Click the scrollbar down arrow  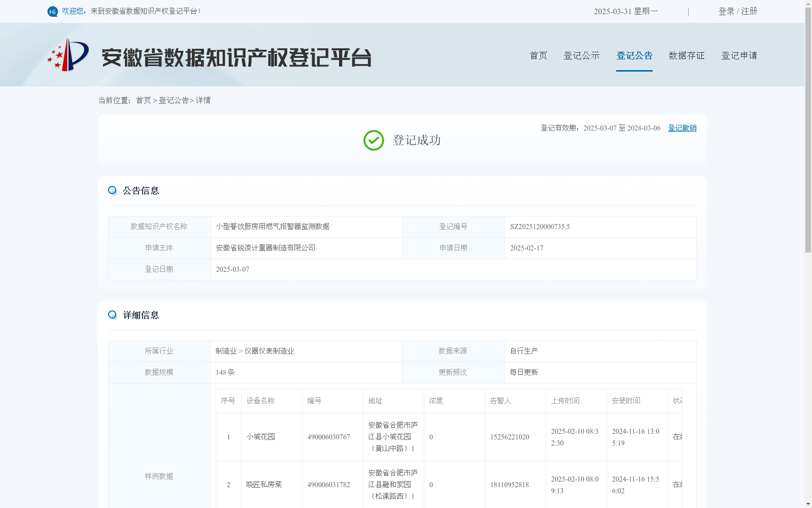click(808, 504)
